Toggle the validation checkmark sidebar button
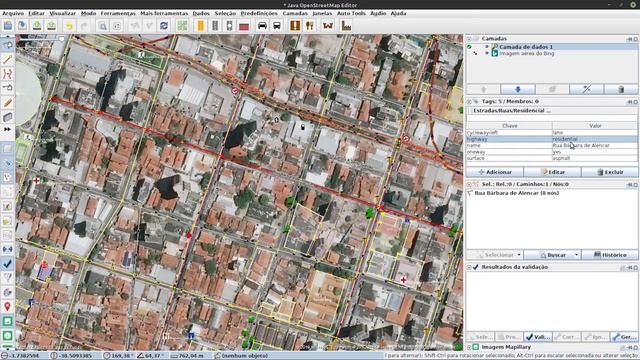640x360 pixels. coord(7,263)
